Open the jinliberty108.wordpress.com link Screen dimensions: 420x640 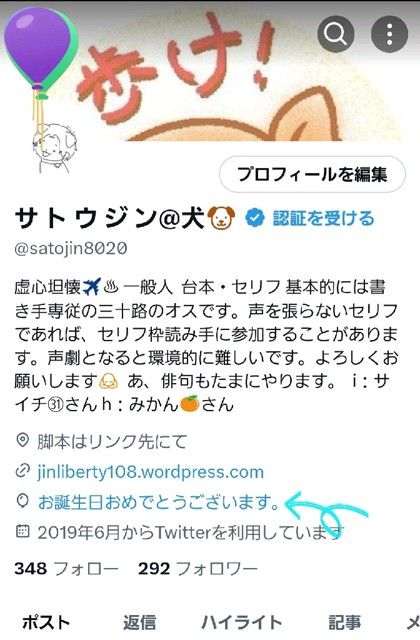pos(151,472)
